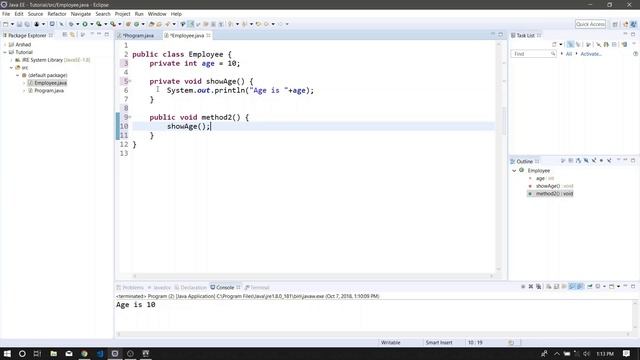This screenshot has height=360, width=640.
Task: Click the editor horizontal scrollbar
Action: [313, 276]
